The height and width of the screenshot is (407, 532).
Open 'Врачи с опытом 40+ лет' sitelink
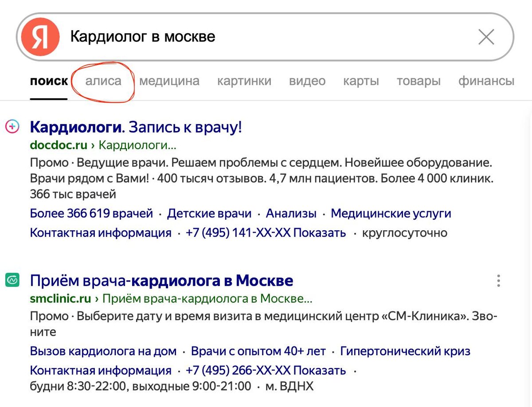click(258, 352)
